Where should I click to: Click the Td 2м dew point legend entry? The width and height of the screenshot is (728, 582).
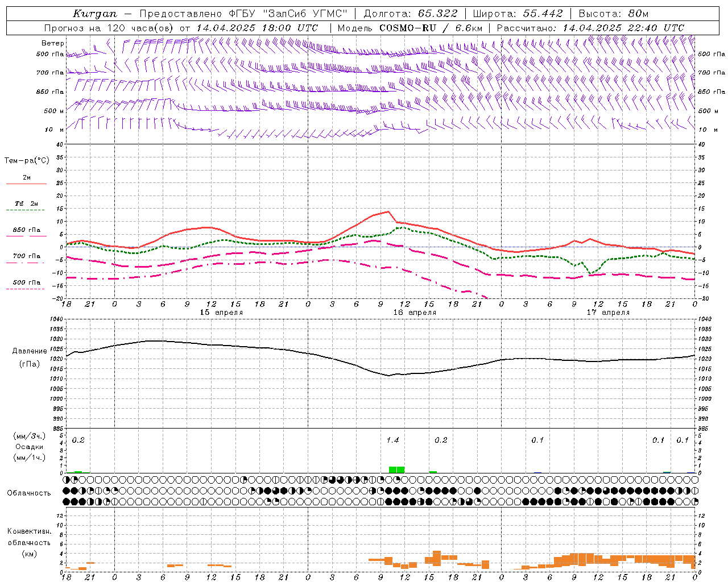26,203
